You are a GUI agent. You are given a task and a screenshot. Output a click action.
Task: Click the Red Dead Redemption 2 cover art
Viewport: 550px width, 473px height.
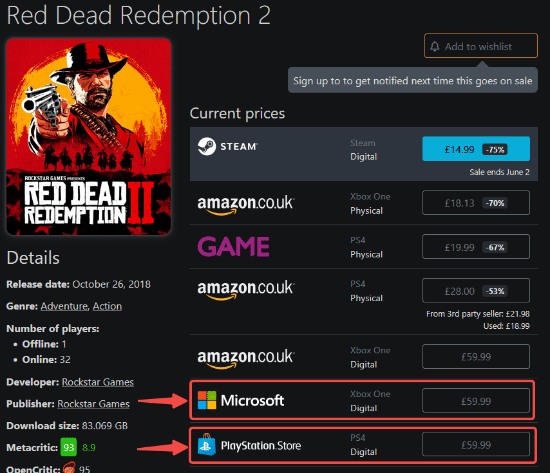(x=89, y=137)
